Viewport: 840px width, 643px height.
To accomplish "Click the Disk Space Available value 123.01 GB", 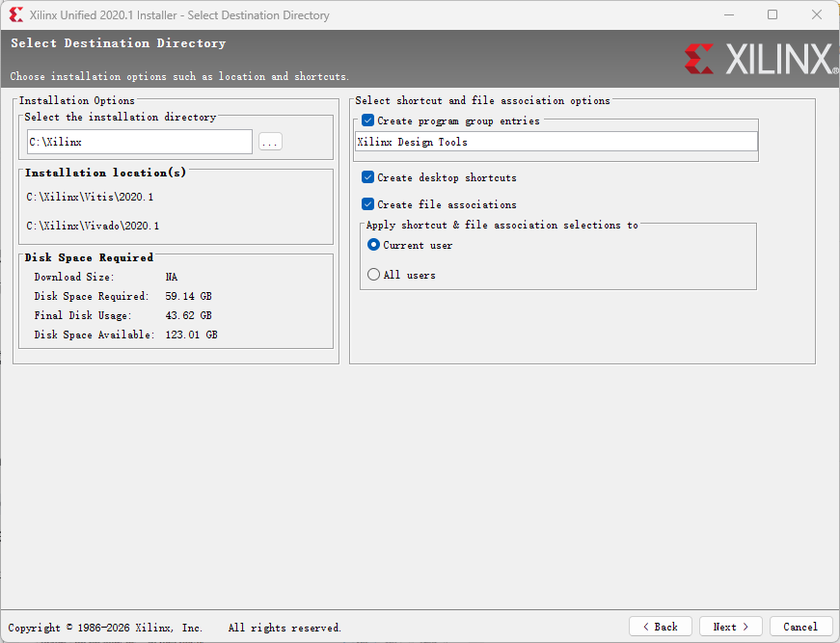I will point(191,335).
